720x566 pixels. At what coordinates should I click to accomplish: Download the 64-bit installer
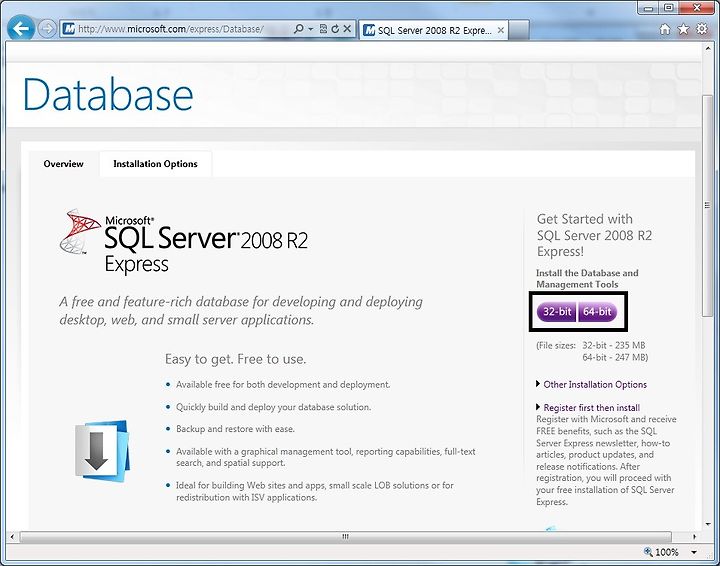pos(597,312)
